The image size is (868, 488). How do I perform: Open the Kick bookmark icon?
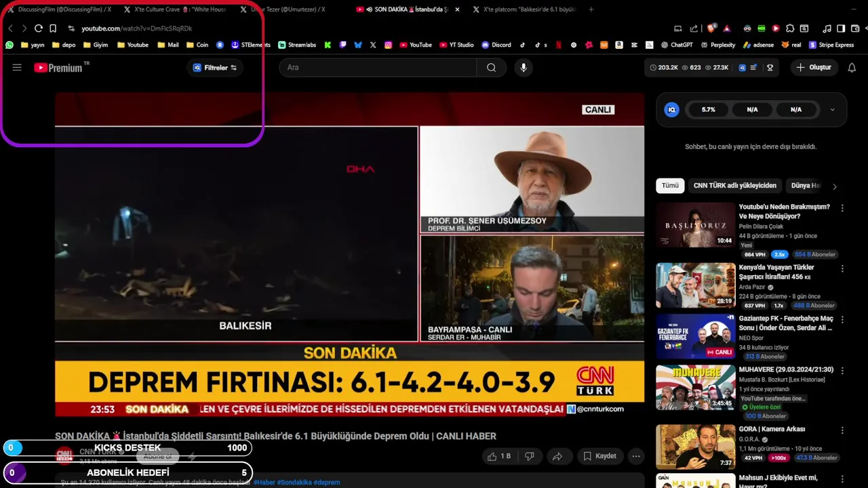point(328,45)
